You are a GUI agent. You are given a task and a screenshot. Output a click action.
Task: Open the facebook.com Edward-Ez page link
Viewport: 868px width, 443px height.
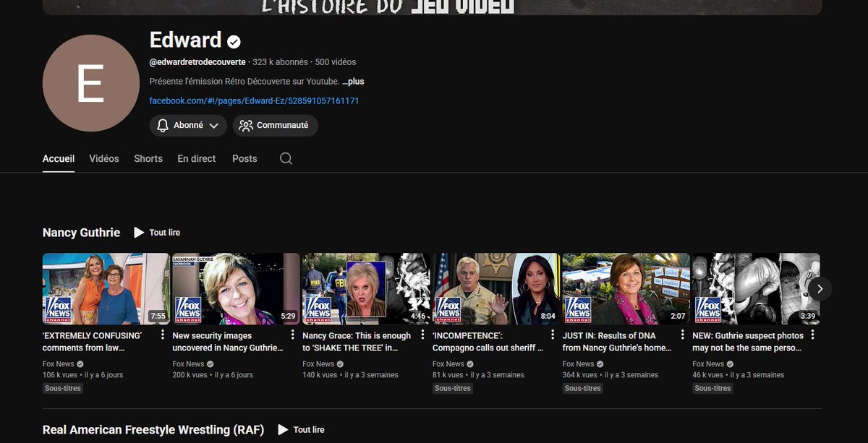click(254, 100)
